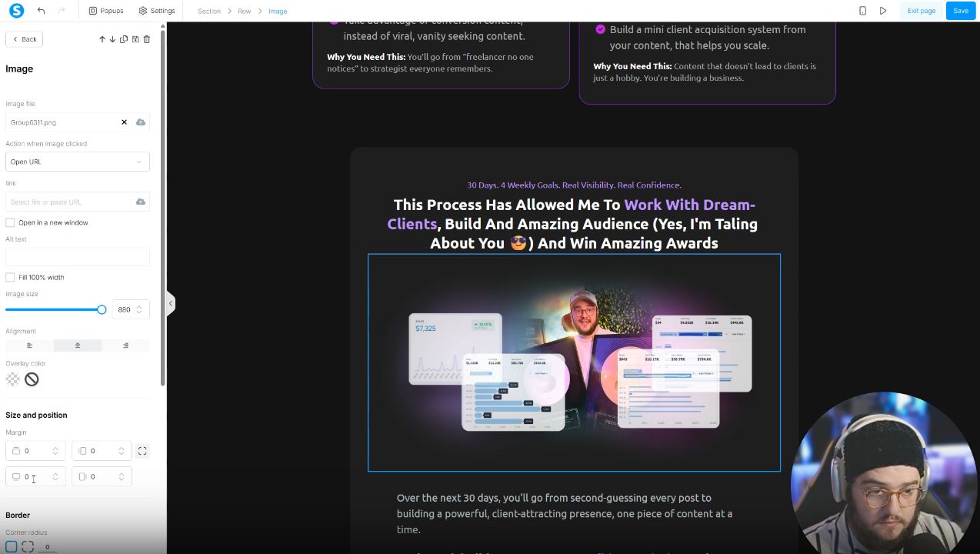Undo the last change

[42, 11]
